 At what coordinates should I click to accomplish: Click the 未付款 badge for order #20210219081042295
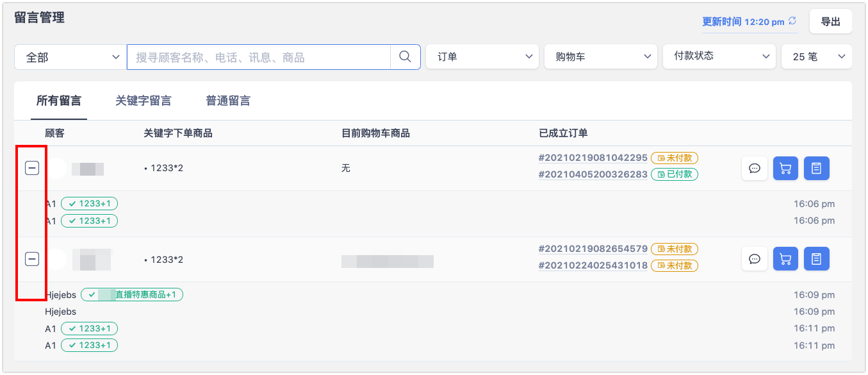click(x=675, y=158)
